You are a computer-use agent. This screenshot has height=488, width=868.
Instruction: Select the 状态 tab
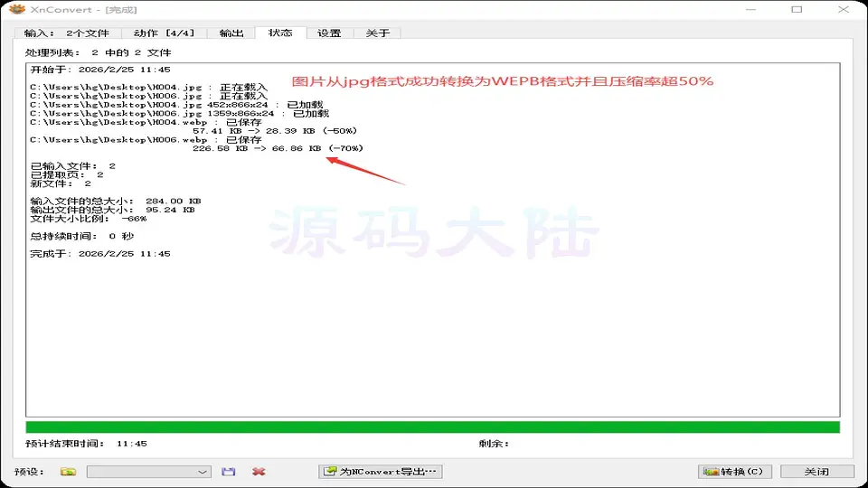click(280, 33)
